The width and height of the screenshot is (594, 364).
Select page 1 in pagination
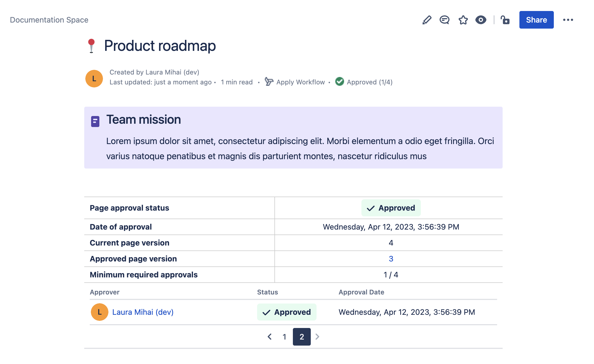click(x=284, y=337)
